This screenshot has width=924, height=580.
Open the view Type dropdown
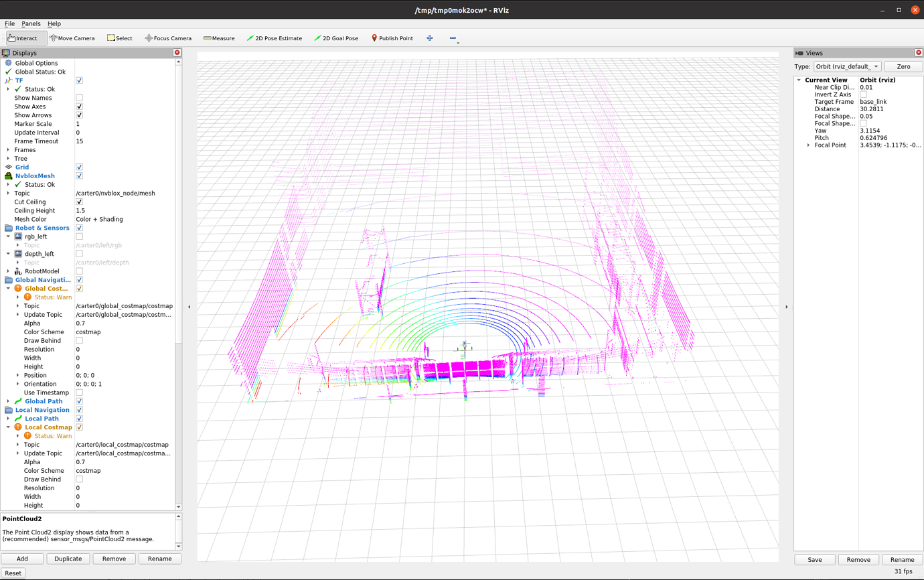pyautogui.click(x=846, y=66)
